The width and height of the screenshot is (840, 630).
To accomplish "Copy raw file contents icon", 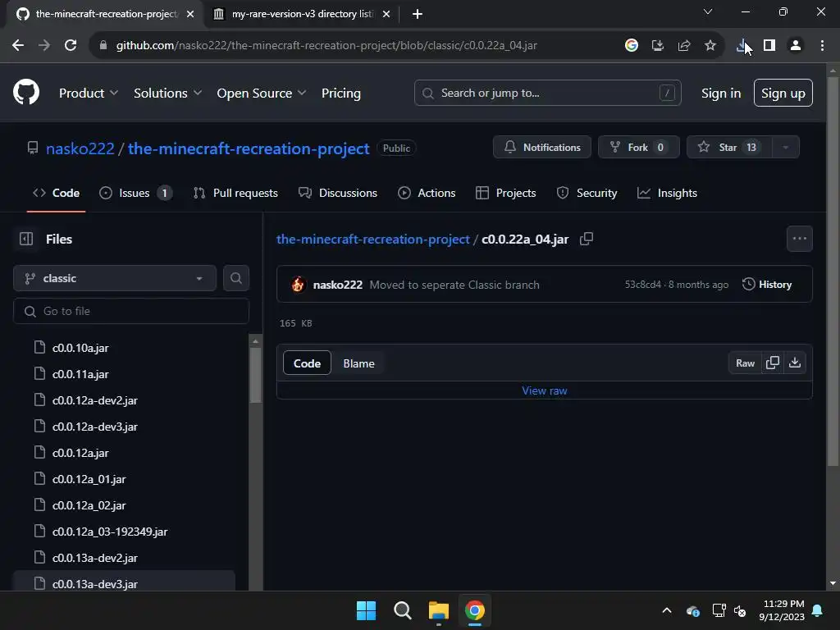I will (773, 363).
